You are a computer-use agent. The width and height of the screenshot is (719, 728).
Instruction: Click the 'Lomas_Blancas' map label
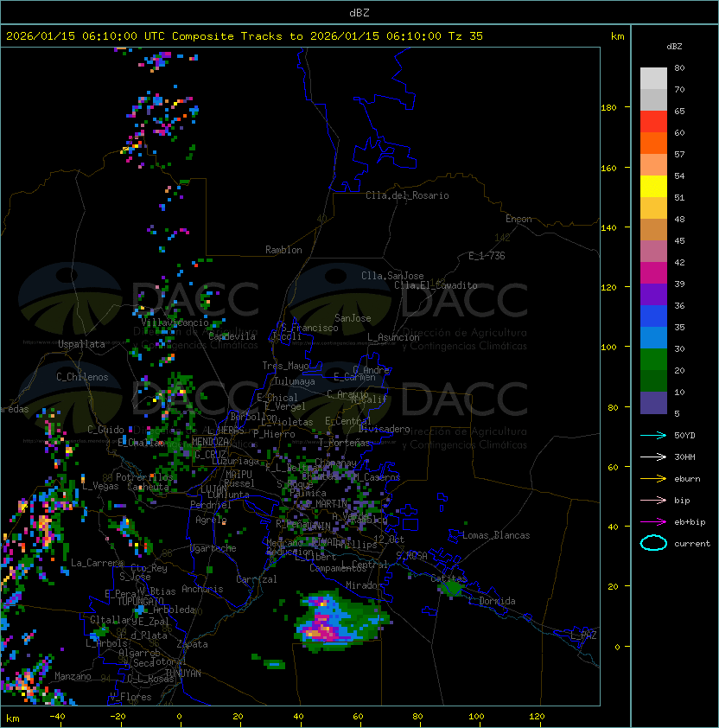(496, 535)
